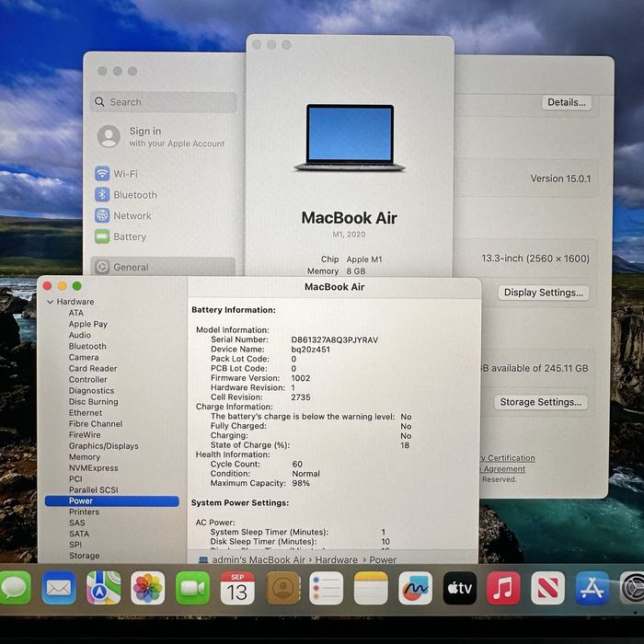Click Details button in Settings window
Screen dimensions: 644x644
[x=567, y=102]
